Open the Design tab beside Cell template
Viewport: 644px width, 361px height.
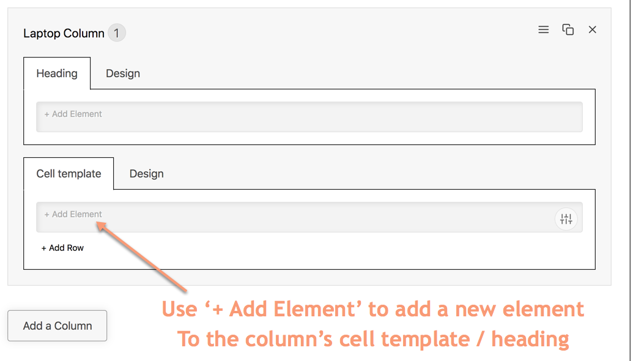[x=147, y=174]
